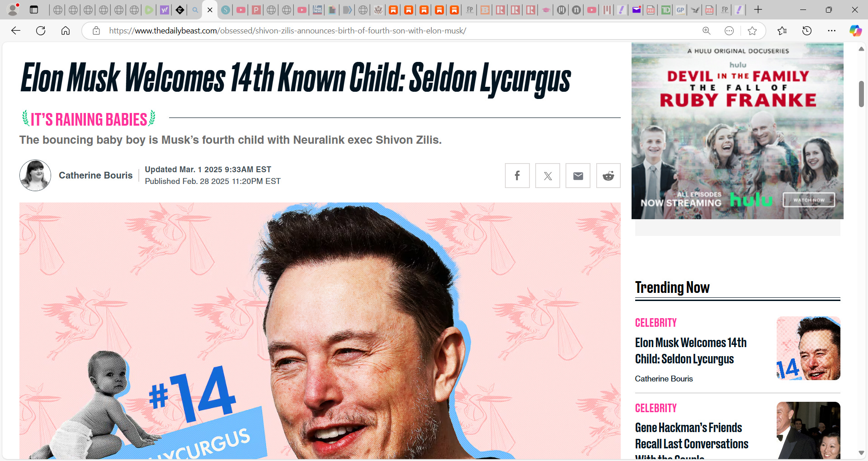Click the Updated Mar. 1 2025 timestamp
This screenshot has height=461, width=868.
coord(208,169)
